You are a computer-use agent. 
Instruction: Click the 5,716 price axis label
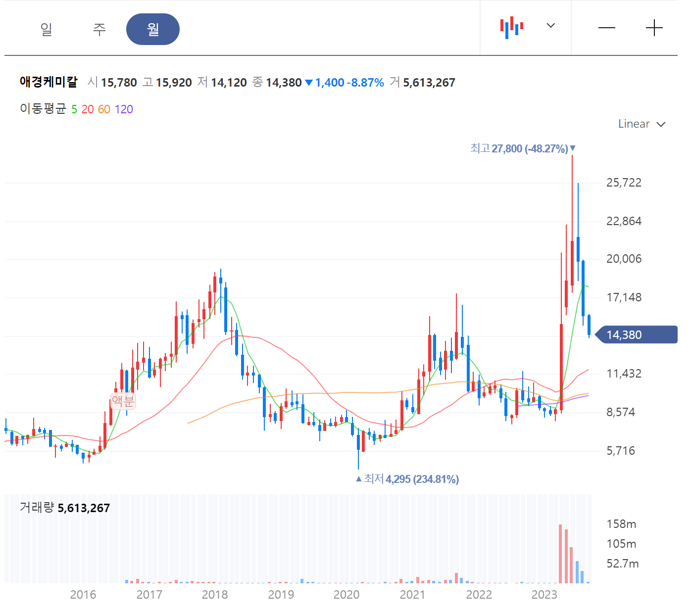[x=621, y=451]
